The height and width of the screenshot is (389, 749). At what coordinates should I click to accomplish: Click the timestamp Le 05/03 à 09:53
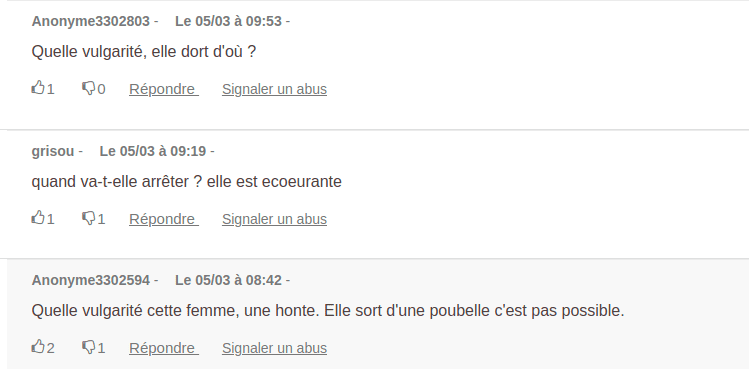pos(228,21)
